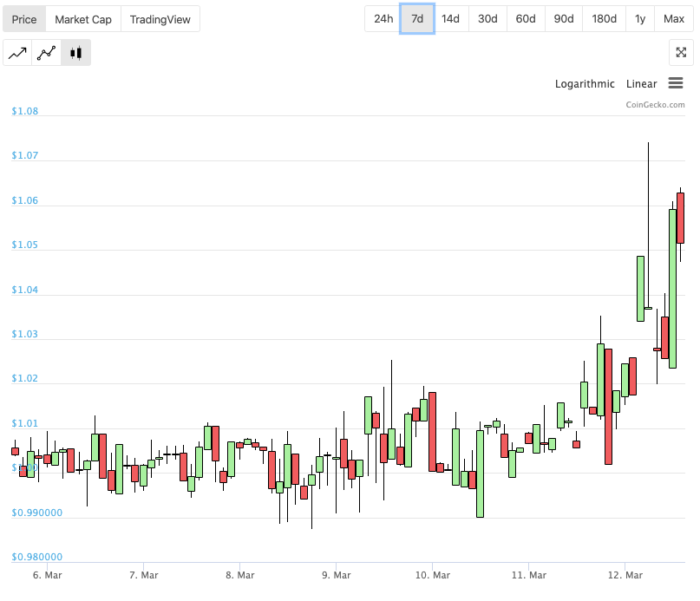This screenshot has height=601, width=700.
Task: Click the $1.02 axis label
Action: [x=25, y=378]
